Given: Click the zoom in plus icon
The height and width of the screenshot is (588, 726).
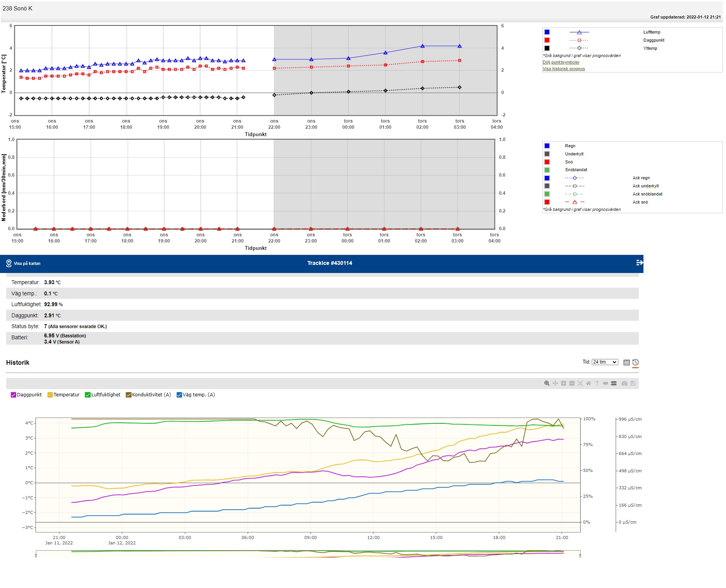Looking at the screenshot, I should pos(564,383).
